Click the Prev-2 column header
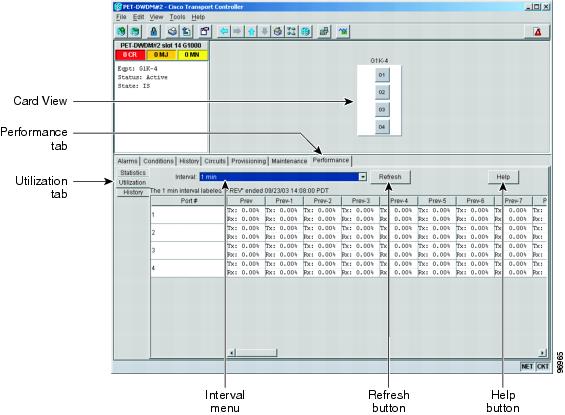565x415 pixels. 322,201
